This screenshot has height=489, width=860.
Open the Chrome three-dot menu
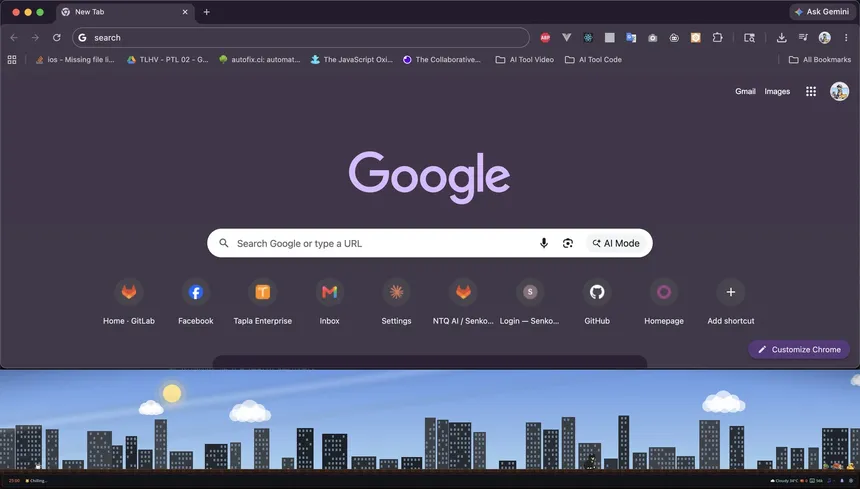[846, 37]
